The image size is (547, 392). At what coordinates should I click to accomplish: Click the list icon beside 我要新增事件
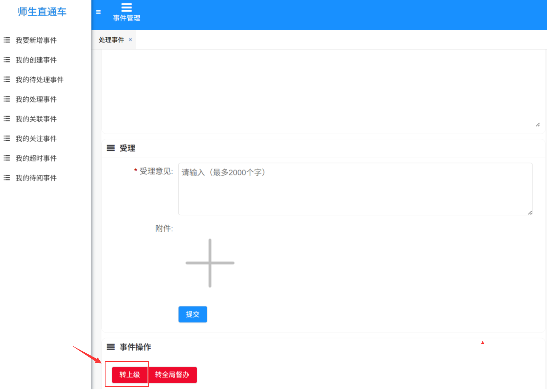[7, 40]
